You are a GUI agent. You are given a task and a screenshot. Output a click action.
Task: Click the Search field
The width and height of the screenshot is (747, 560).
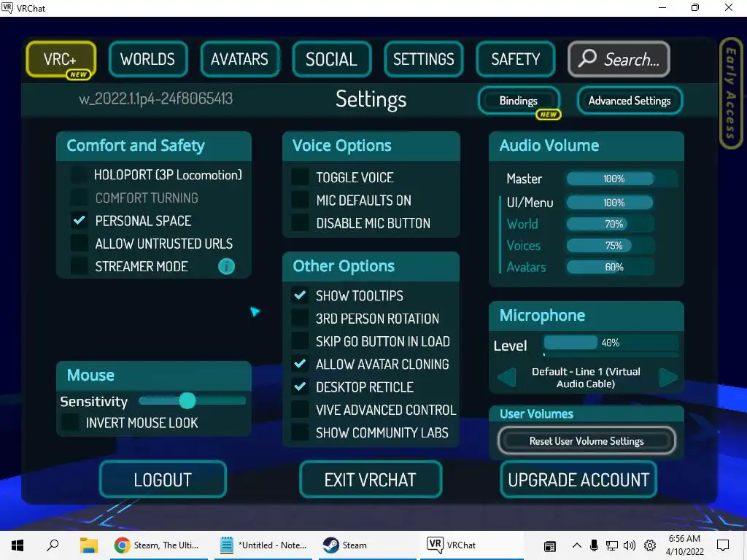click(619, 59)
